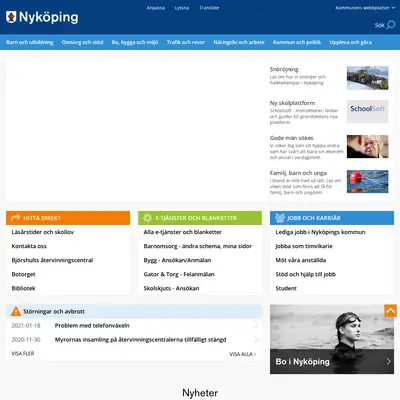
Task: Open Bygg - Ansökan/Anmälan link
Action: 177,260
